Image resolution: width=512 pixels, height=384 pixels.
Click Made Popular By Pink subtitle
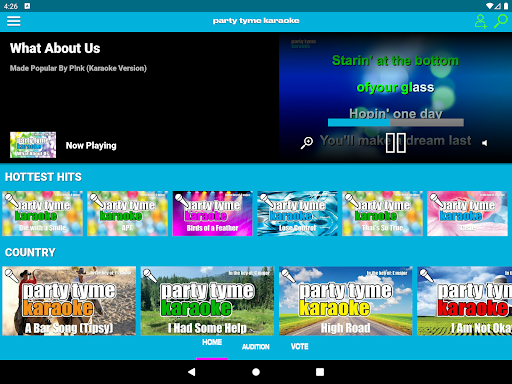pyautogui.click(x=78, y=68)
